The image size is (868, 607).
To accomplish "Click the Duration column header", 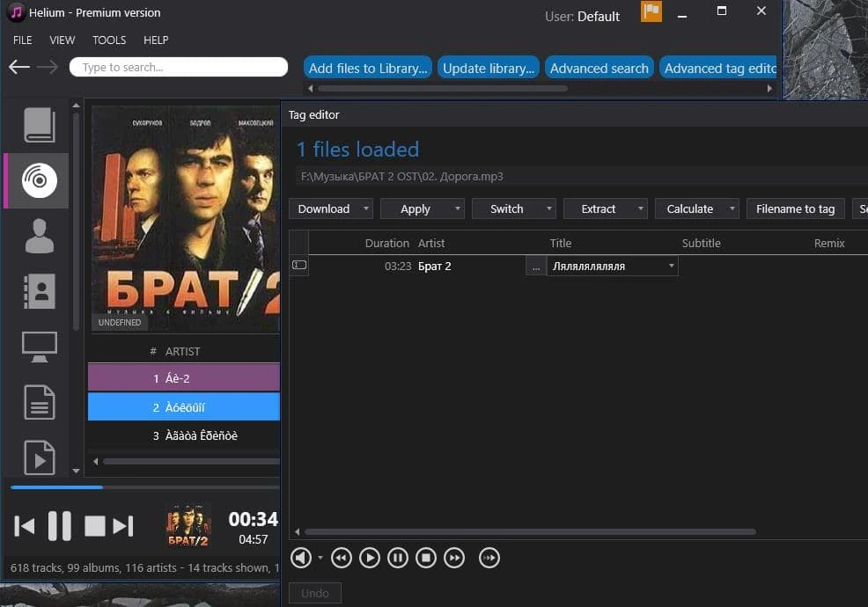I will tap(386, 243).
